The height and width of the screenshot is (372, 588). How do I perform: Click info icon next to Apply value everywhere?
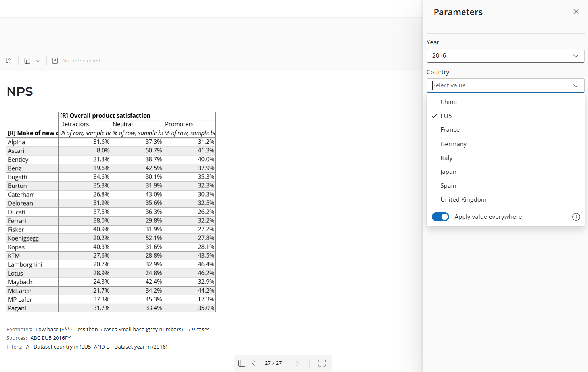(x=576, y=217)
